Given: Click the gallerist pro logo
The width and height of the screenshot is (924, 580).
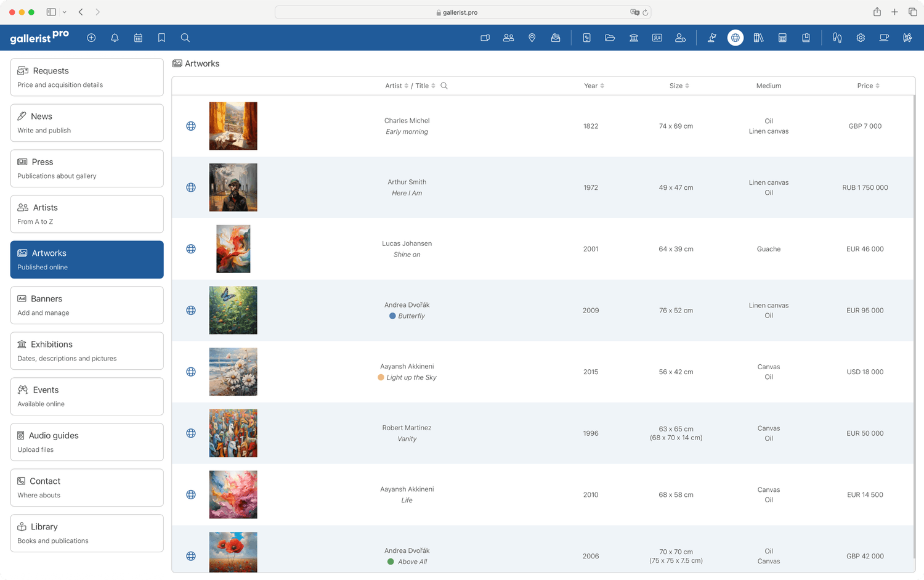Looking at the screenshot, I should 39,37.
